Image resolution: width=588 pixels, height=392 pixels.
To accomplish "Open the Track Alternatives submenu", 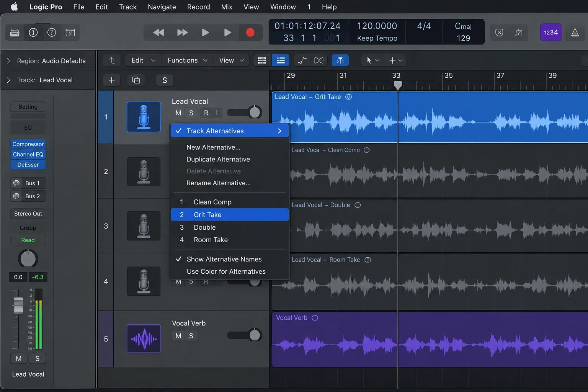I will coord(230,131).
